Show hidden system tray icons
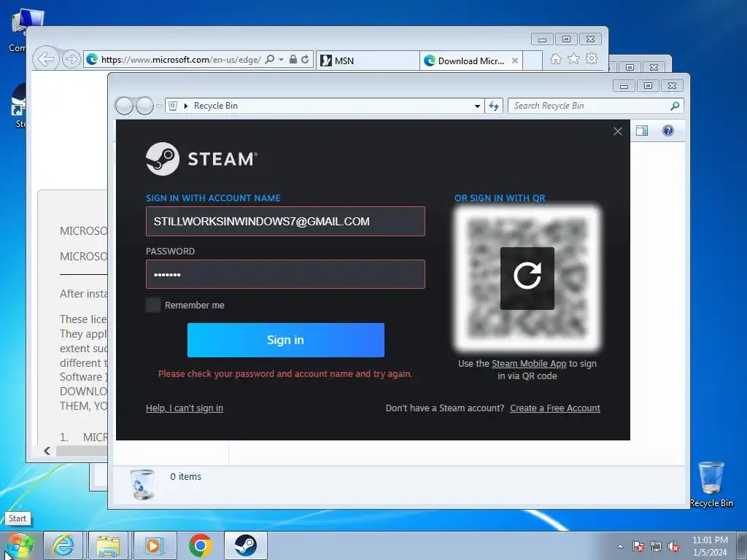This screenshot has width=747, height=560. pos(620,546)
